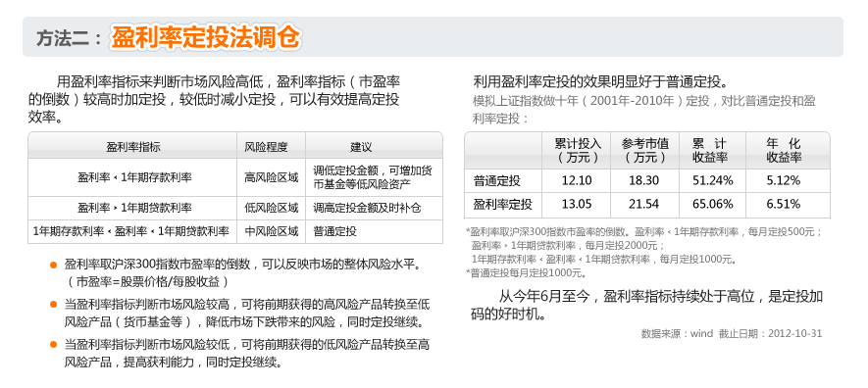Viewport: 868px width, 388px height.
Task: Click the value 6.51%
Action: pos(784,205)
